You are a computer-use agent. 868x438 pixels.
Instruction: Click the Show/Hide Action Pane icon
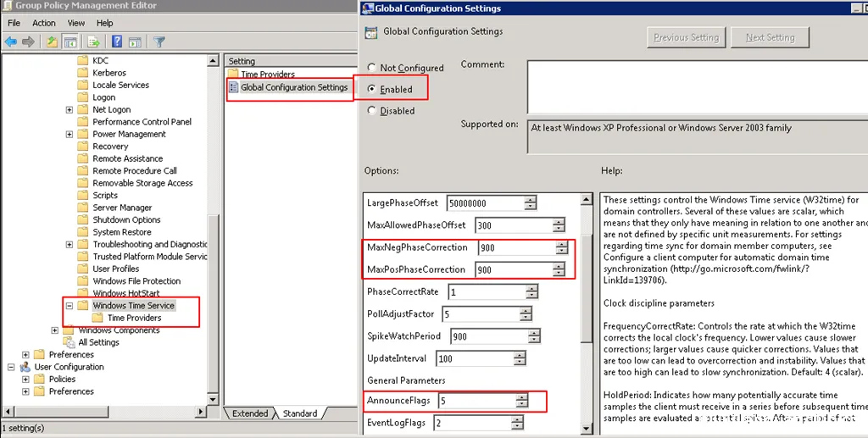[x=134, y=42]
